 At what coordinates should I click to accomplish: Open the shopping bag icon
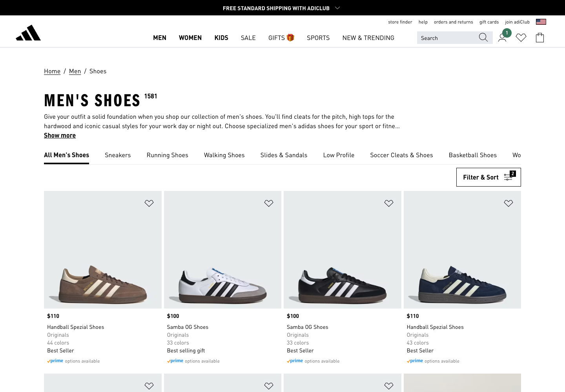click(x=540, y=38)
